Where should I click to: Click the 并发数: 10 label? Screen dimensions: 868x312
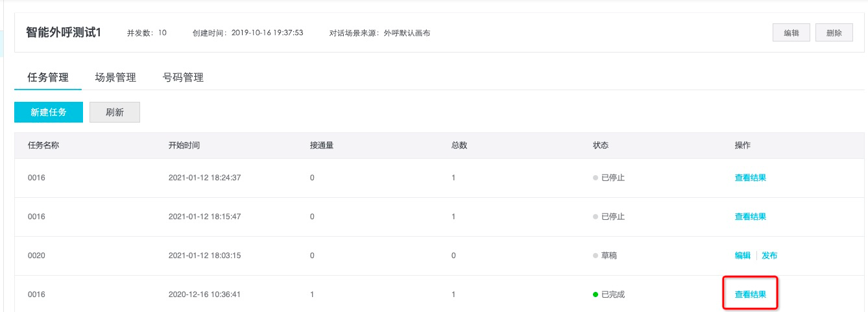pyautogui.click(x=147, y=32)
